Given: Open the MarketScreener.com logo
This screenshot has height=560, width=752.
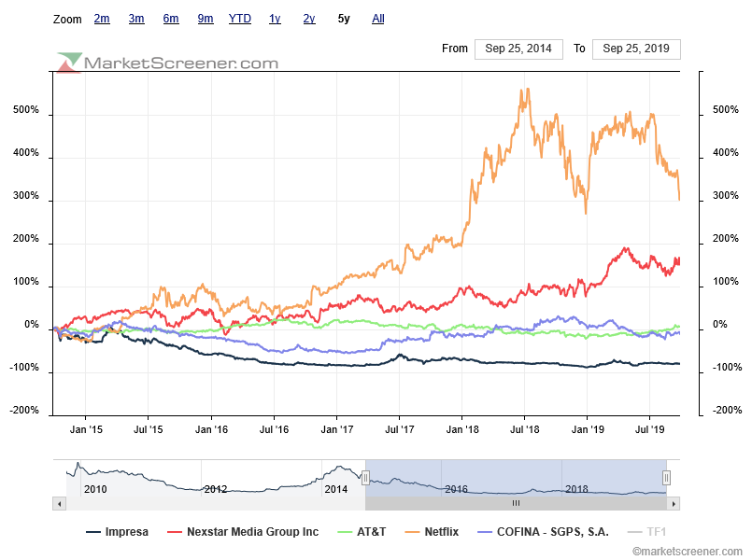Looking at the screenshot, I should (167, 63).
